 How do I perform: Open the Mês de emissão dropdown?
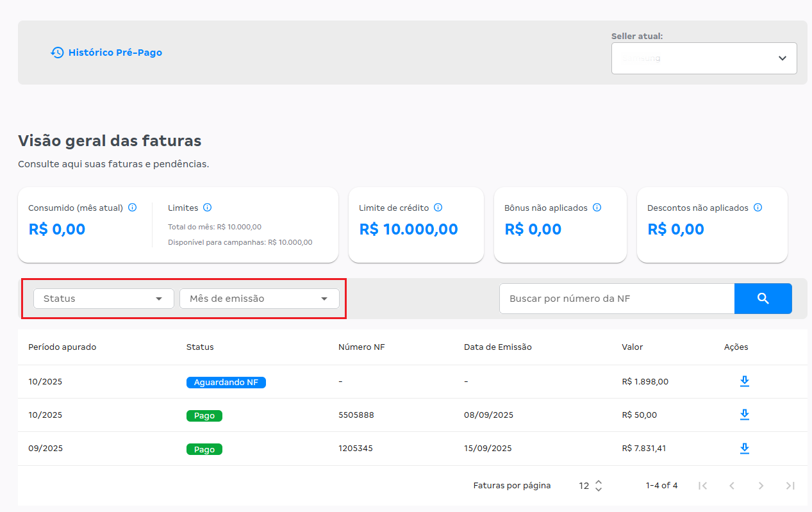(259, 299)
